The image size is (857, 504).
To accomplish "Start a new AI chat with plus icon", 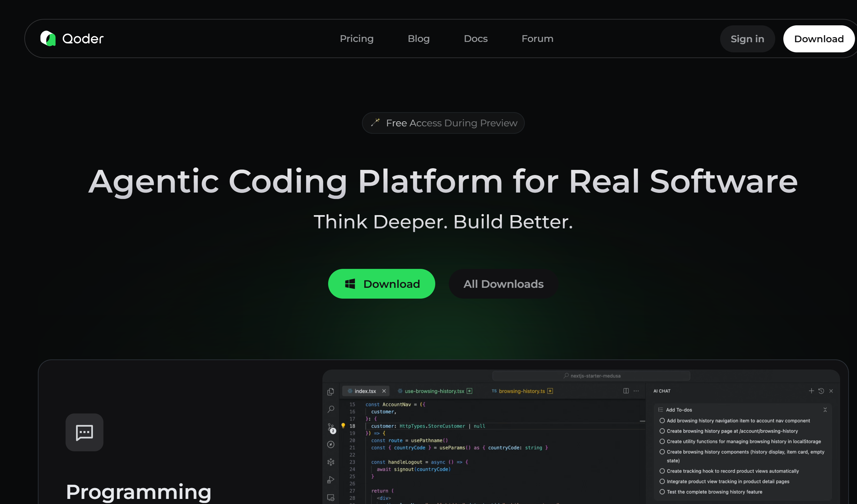I will (x=811, y=391).
